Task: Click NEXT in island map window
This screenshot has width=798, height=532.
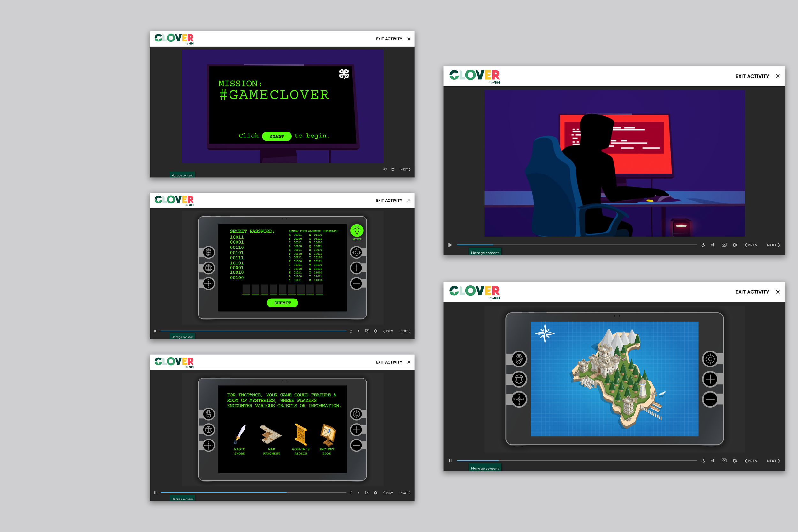Action: pyautogui.click(x=773, y=461)
